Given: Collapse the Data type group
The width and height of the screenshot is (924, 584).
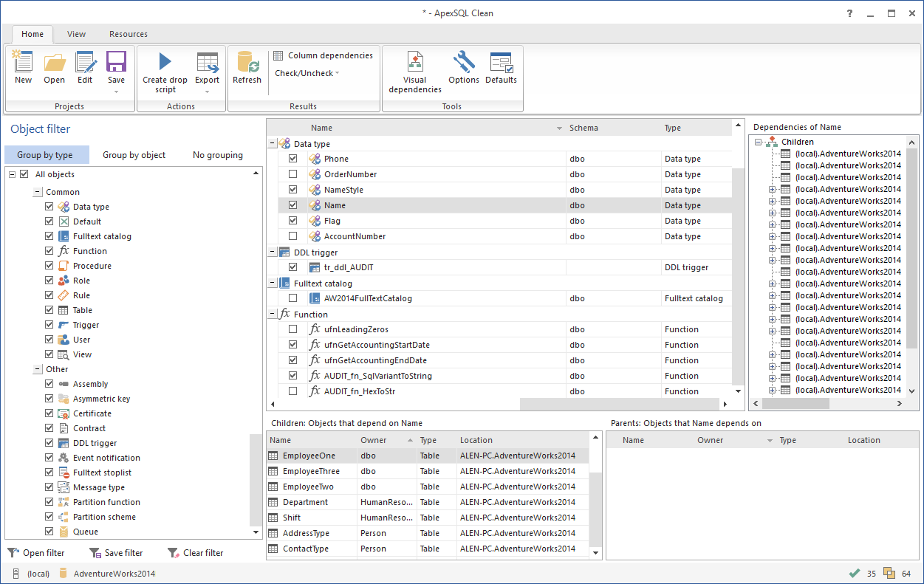Looking at the screenshot, I should (273, 143).
